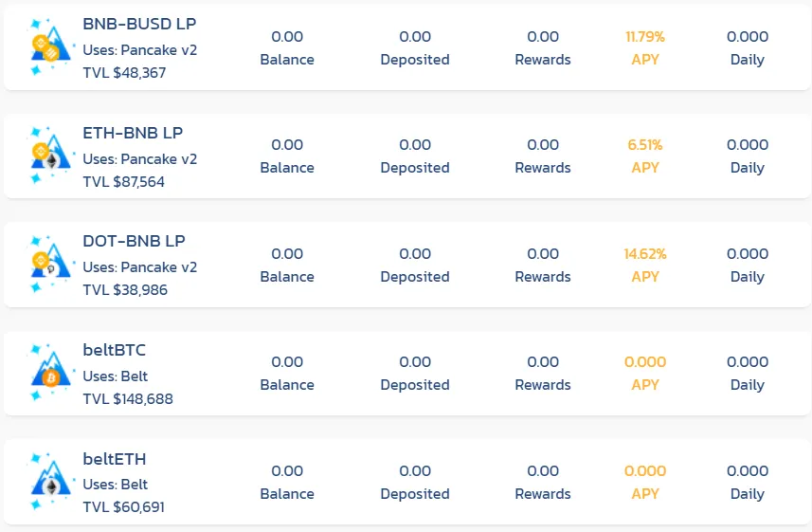
Task: Click the BNB-BUSD LP vault icon
Action: pos(51,47)
